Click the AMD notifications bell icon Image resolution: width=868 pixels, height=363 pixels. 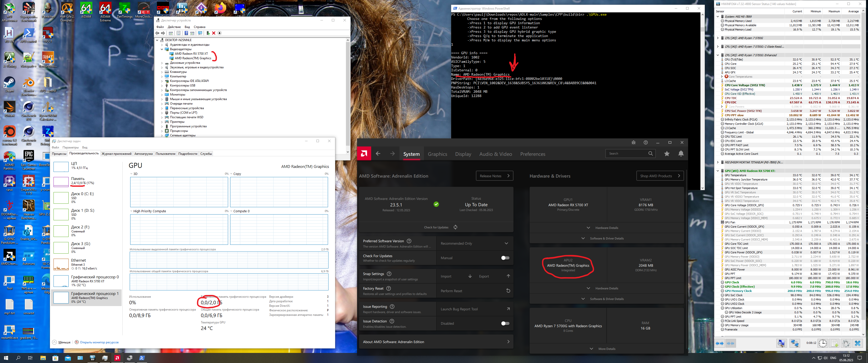(681, 154)
